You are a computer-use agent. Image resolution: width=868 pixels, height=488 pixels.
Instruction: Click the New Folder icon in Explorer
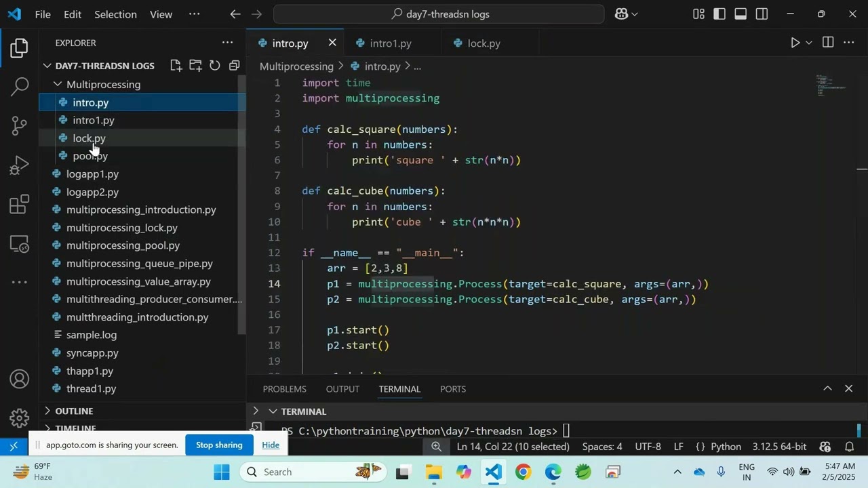(x=195, y=66)
